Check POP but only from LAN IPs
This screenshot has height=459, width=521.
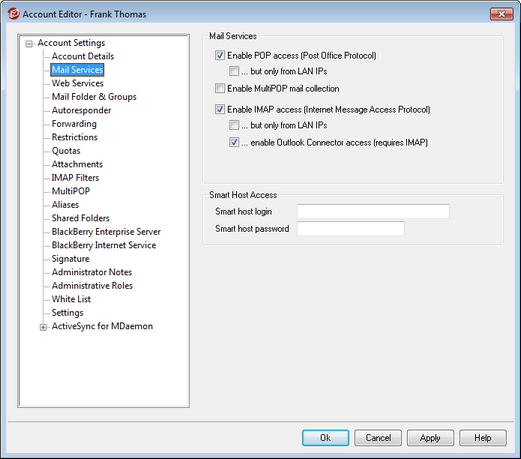point(234,71)
